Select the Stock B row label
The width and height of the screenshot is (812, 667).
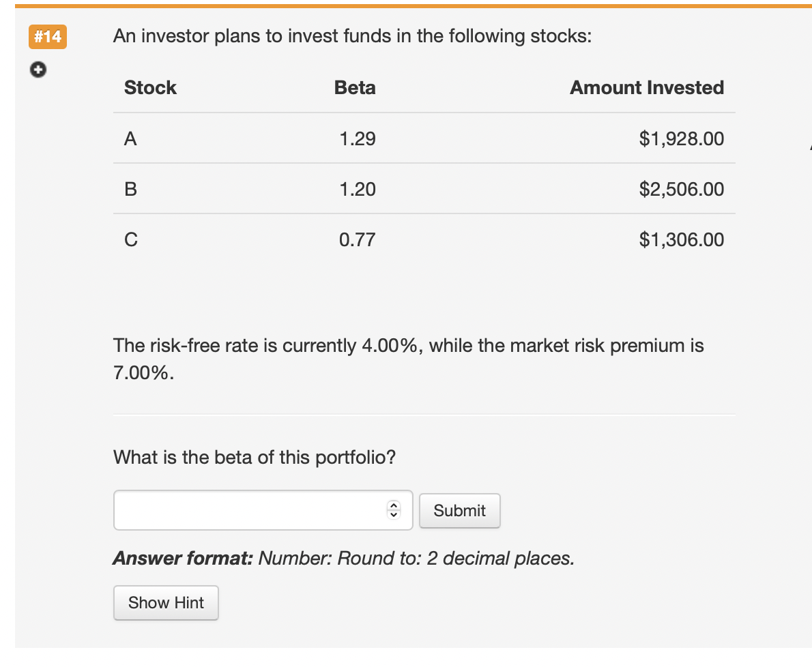(x=130, y=190)
